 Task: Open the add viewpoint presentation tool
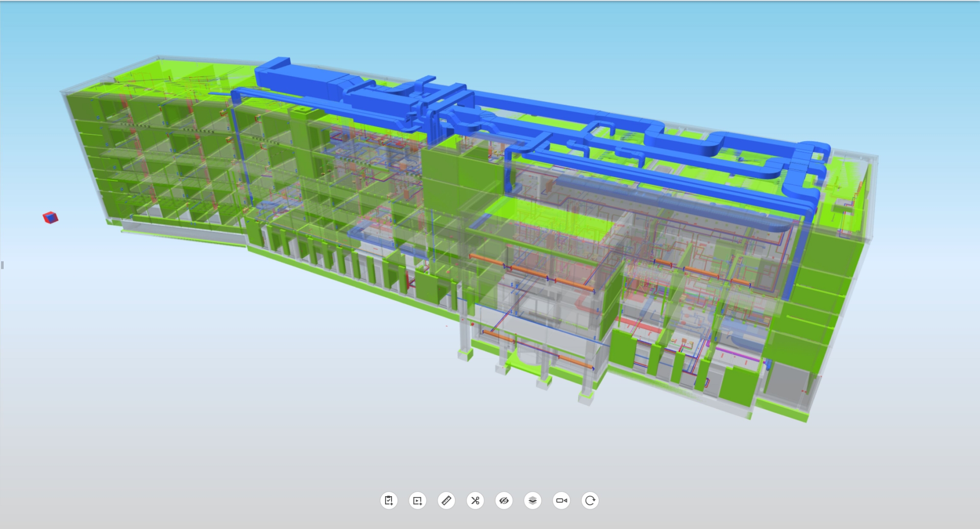coord(417,501)
